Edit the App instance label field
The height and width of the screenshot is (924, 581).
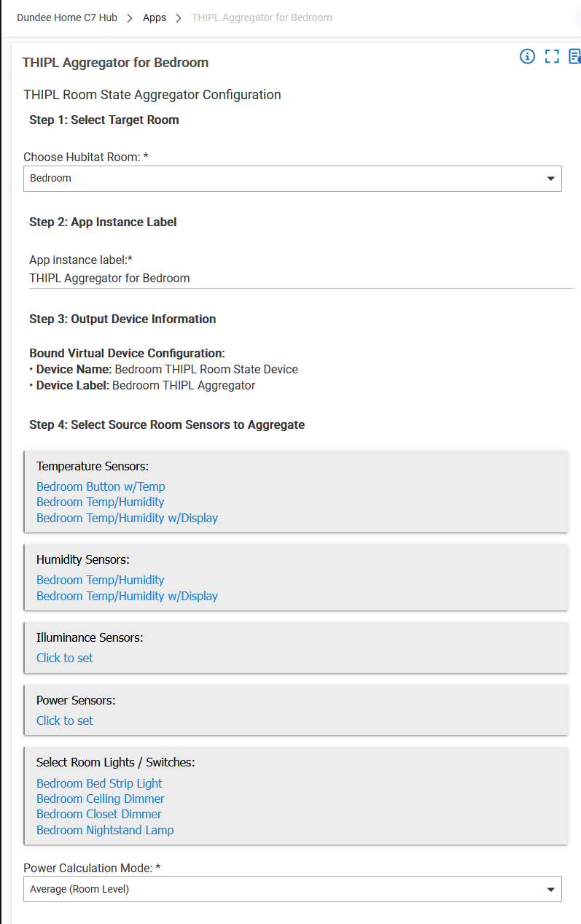(x=301, y=279)
